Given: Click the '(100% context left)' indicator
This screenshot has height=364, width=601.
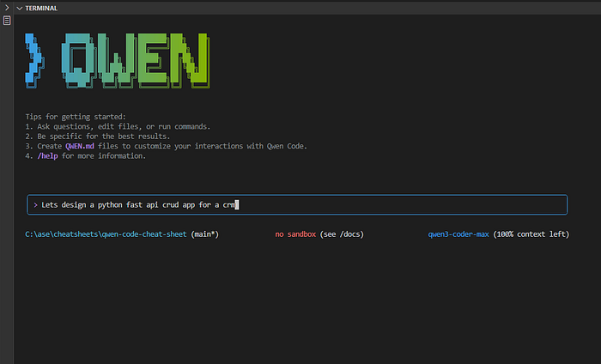Looking at the screenshot, I should 531,234.
